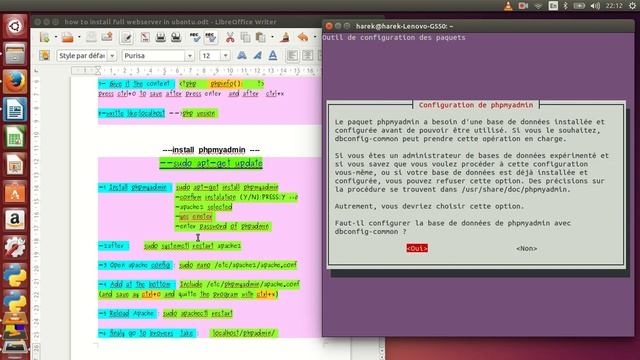Open battery indicator menu
This screenshot has height=360, width=640.
(x=579, y=6)
